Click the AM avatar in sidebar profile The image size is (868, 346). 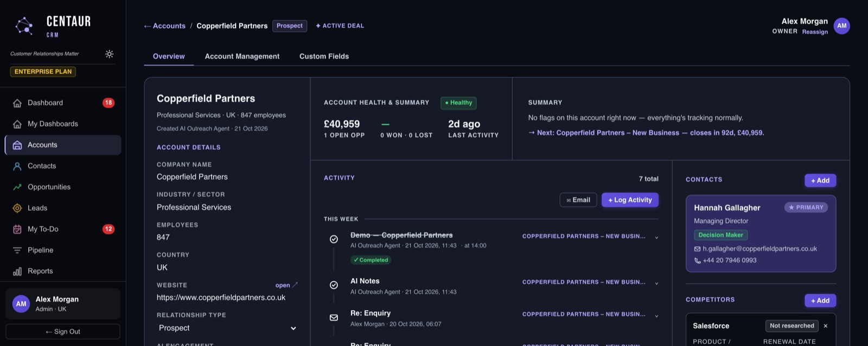coord(21,304)
